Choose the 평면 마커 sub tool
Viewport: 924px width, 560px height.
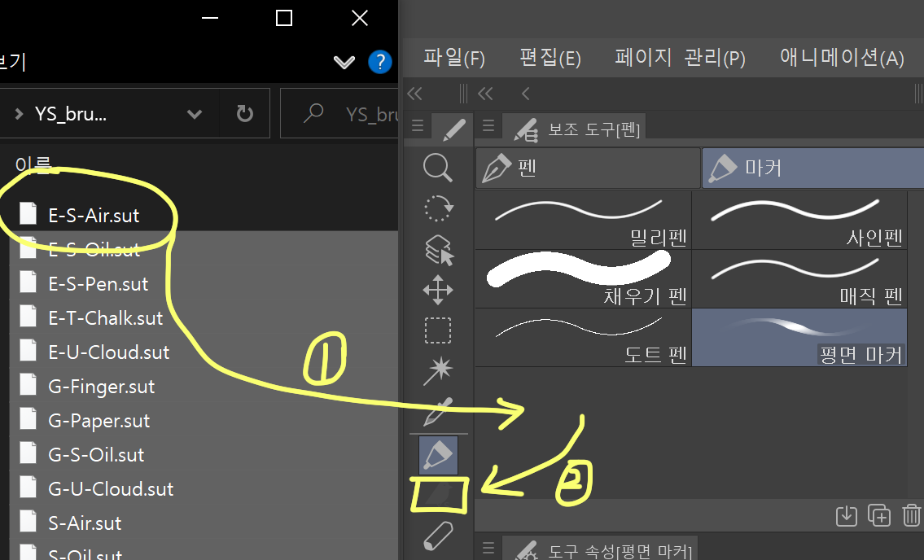(799, 337)
